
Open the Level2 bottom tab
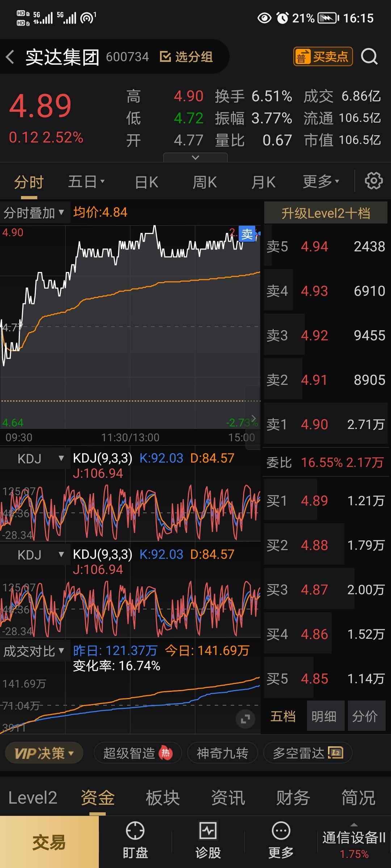(x=33, y=798)
